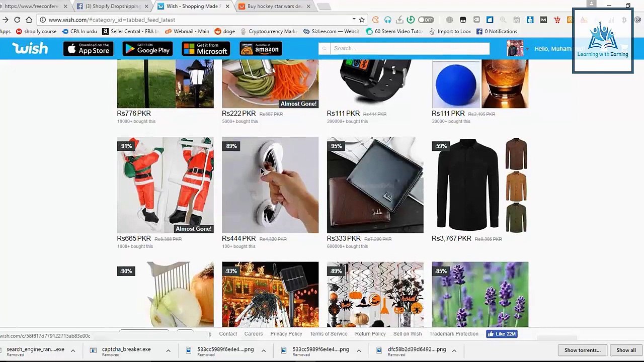Click the Sell on Wish footer link
Viewport: 644px width, 362px height.
tap(408, 334)
